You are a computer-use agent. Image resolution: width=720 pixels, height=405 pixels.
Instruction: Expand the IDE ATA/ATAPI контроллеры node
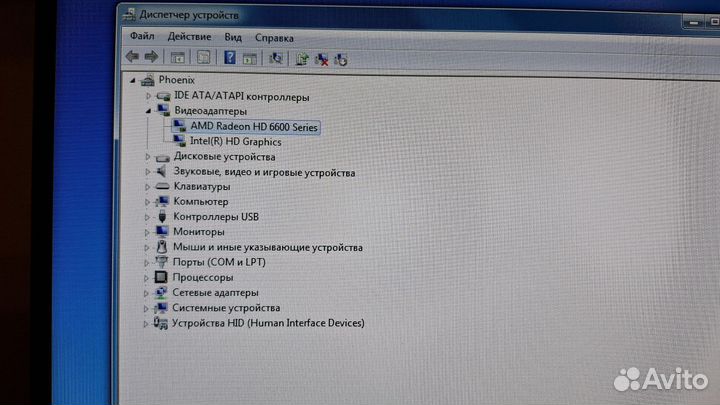[148, 96]
